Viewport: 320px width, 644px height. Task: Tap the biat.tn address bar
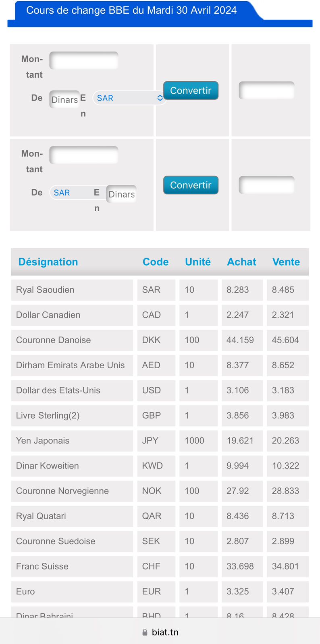coord(160,632)
